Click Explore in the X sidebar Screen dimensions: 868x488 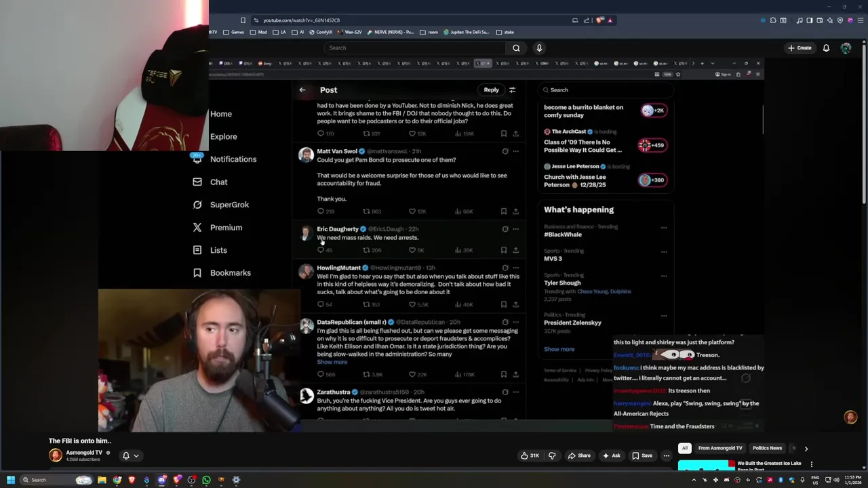pyautogui.click(x=224, y=136)
